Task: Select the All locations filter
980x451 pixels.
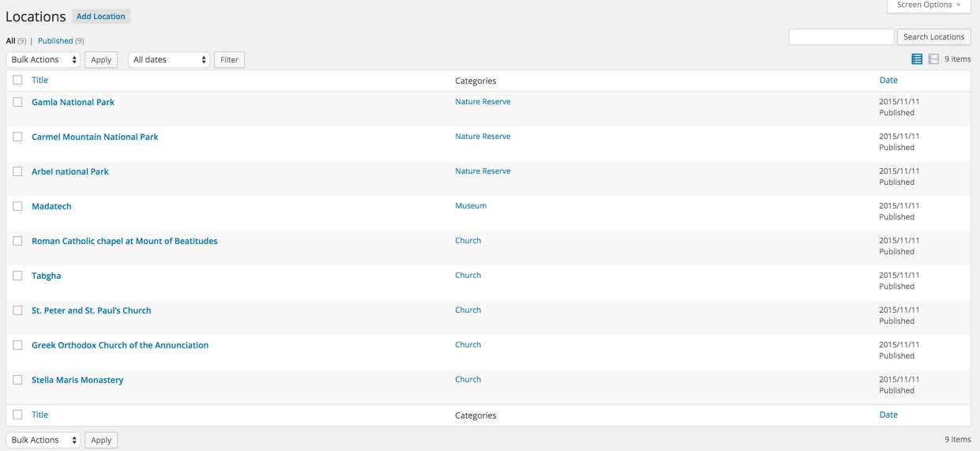Action: (x=11, y=41)
